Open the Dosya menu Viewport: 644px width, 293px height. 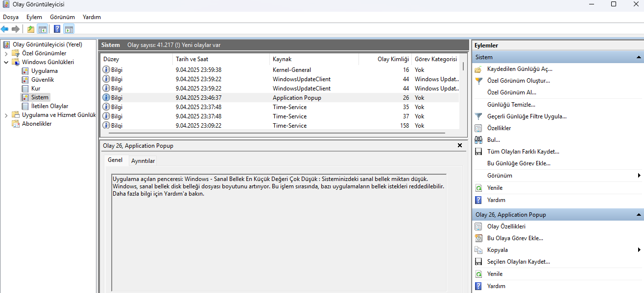(x=11, y=17)
